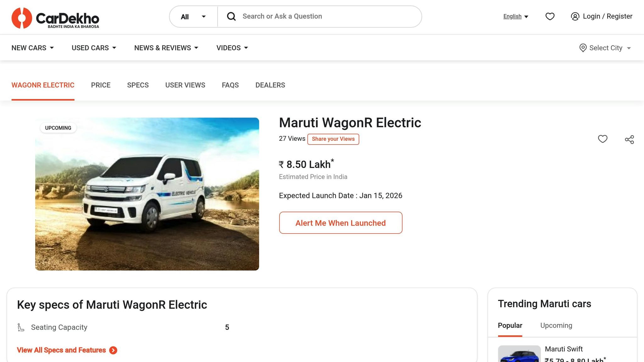644x362 pixels.
Task: Click the search magnifier icon
Action: (x=231, y=16)
